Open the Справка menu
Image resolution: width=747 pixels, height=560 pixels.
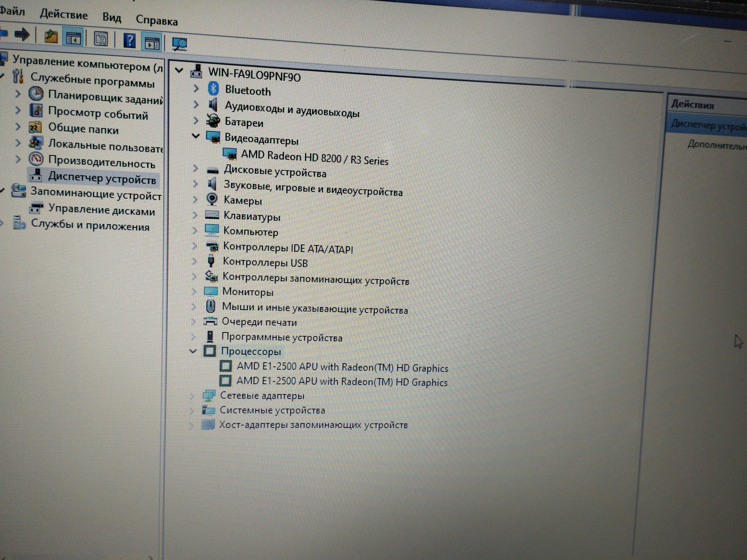157,20
